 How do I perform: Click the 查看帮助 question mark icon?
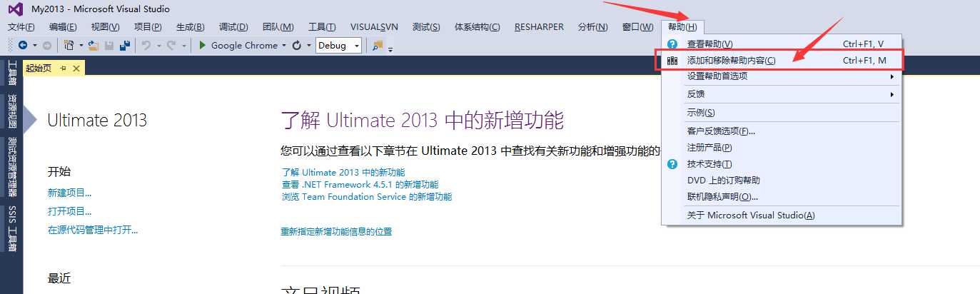(x=672, y=44)
